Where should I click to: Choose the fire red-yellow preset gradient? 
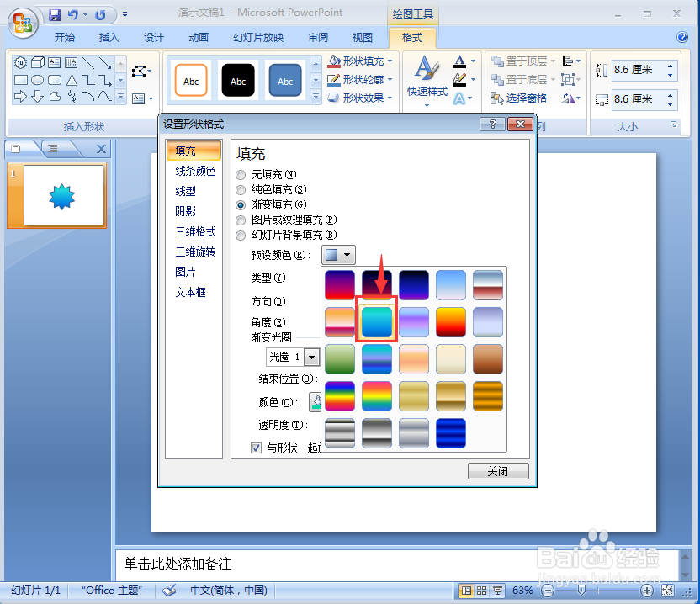click(x=451, y=322)
